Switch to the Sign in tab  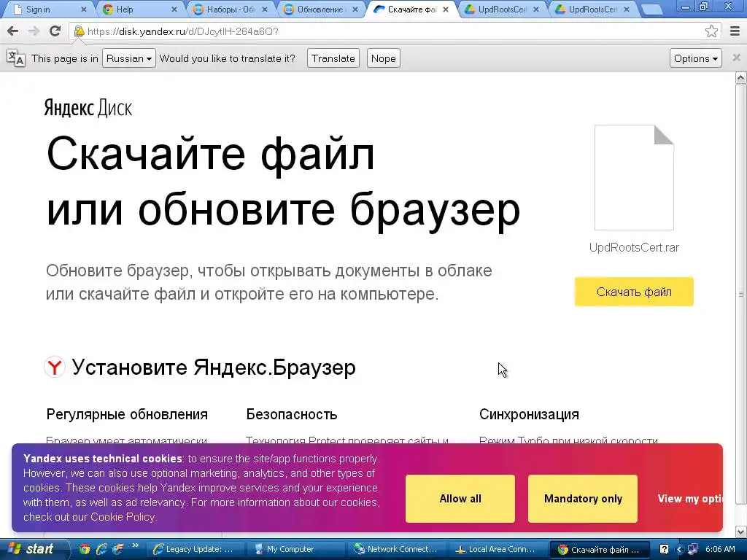tap(47, 9)
